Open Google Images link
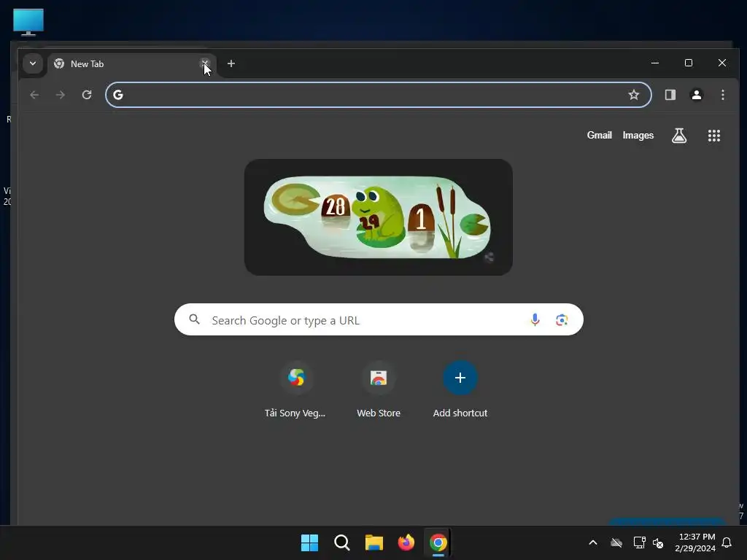The image size is (747, 560). tap(638, 135)
